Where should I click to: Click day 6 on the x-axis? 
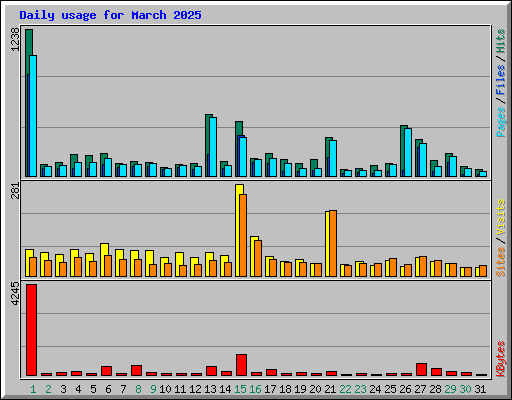click(108, 389)
